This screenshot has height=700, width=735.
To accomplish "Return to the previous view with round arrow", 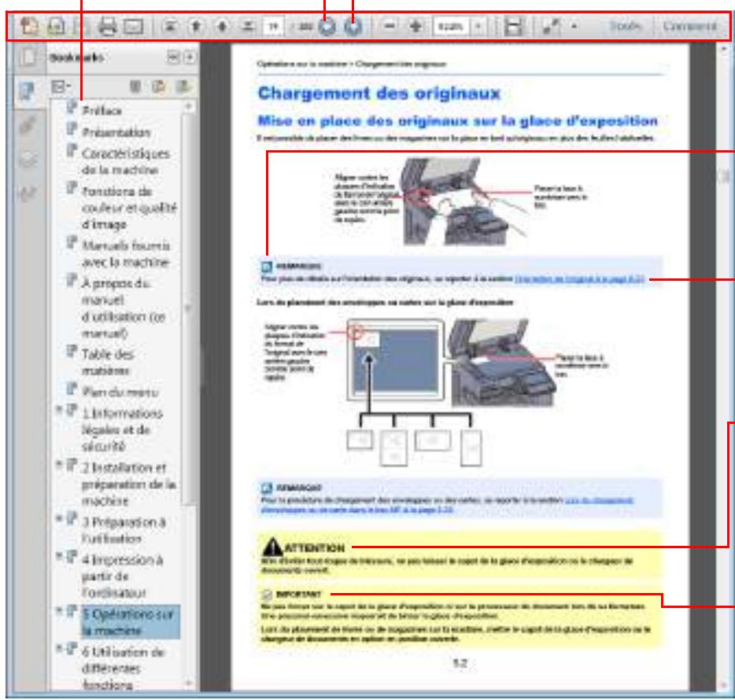I will click(327, 26).
